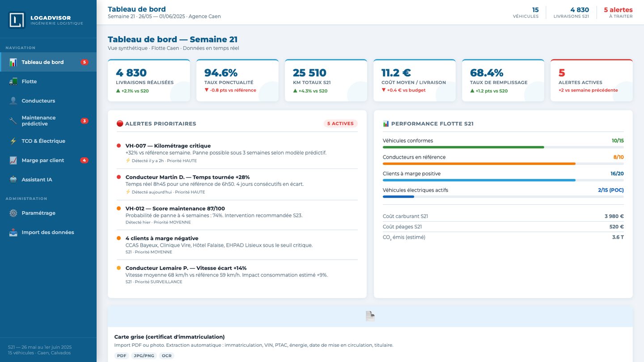Click the 5 alertes à traiter header counter
Screen dimensions: 644x362
(618, 13)
